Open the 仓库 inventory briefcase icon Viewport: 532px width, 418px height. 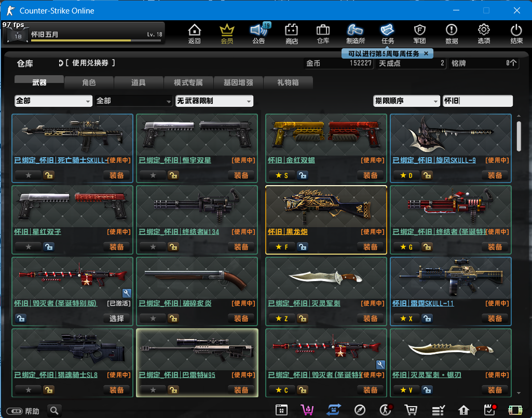coord(323,34)
